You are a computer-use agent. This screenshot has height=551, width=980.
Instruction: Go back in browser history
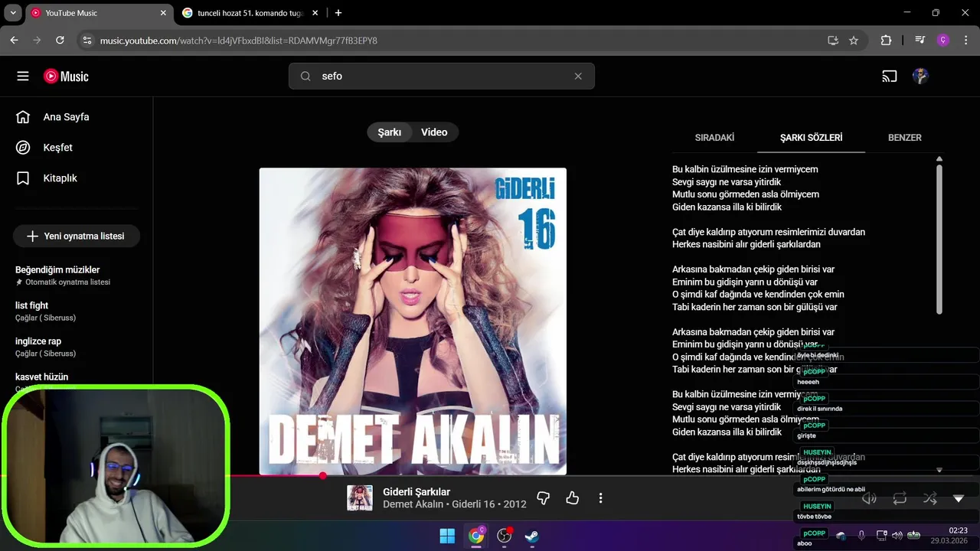click(x=14, y=41)
